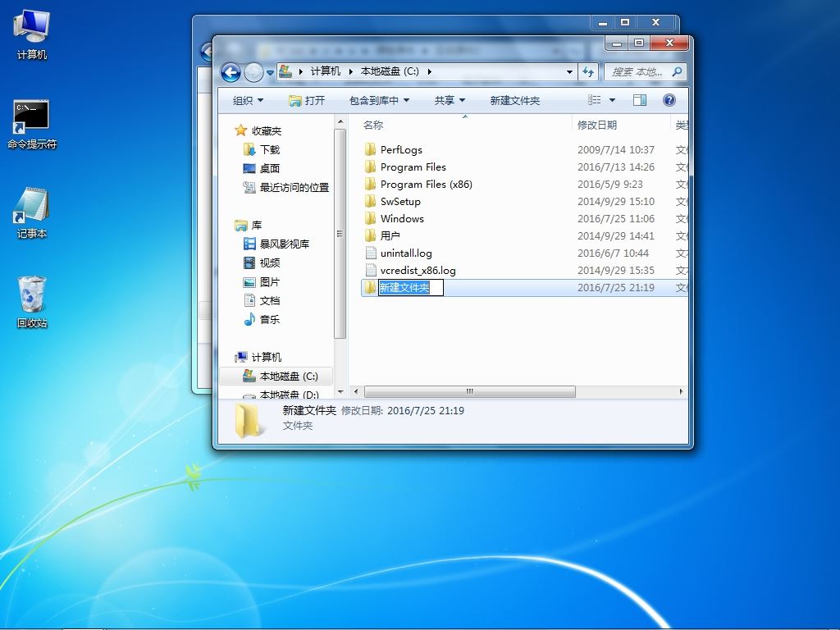Click the search magnifier icon
Screen dimensions: 840x630
point(677,71)
